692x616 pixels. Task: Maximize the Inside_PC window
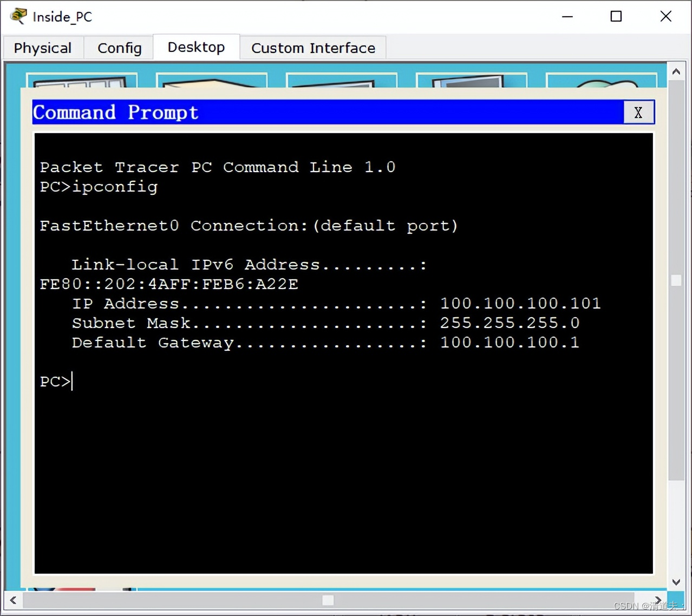pyautogui.click(x=616, y=16)
